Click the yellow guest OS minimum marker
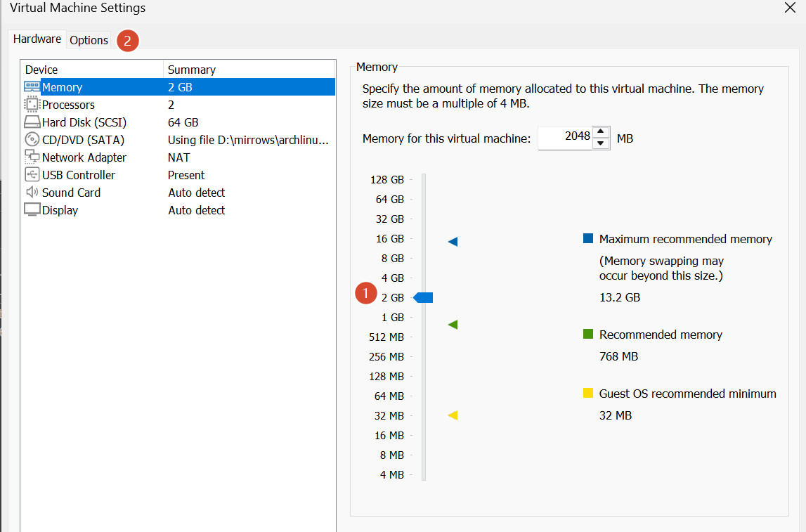This screenshot has height=532, width=806. pyautogui.click(x=453, y=415)
